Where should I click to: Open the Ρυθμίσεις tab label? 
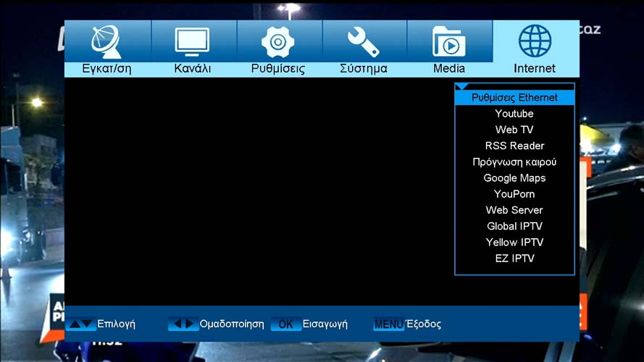tap(278, 69)
